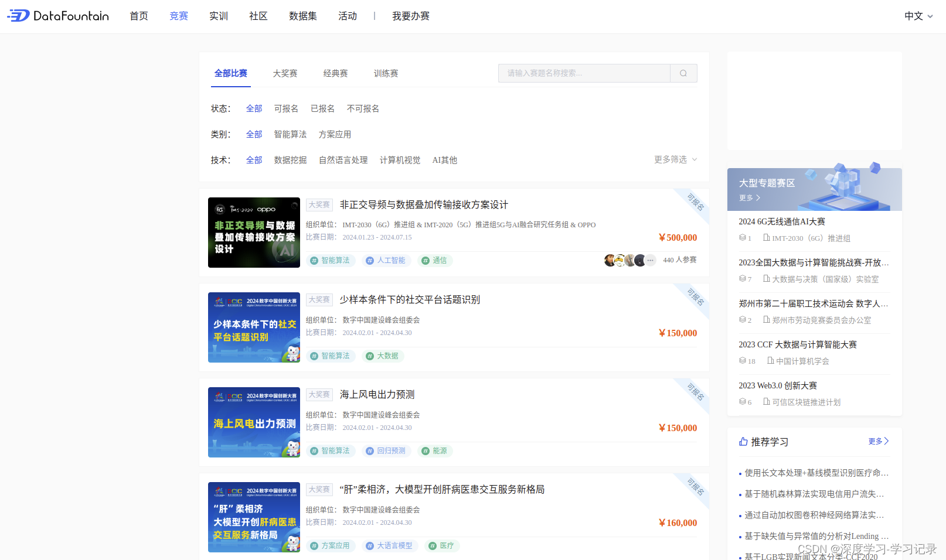Image resolution: width=946 pixels, height=560 pixels.
Task: Switch to 大奖赛 tab
Action: [285, 73]
